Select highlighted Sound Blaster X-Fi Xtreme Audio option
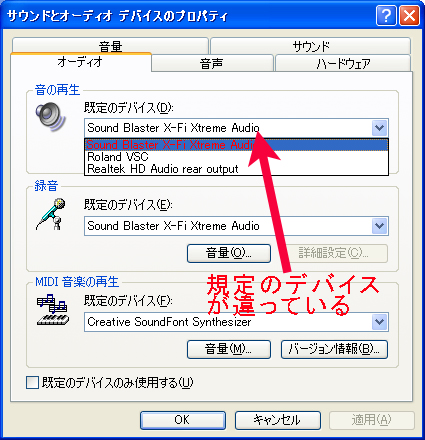The width and height of the screenshot is (425, 440). click(236, 145)
